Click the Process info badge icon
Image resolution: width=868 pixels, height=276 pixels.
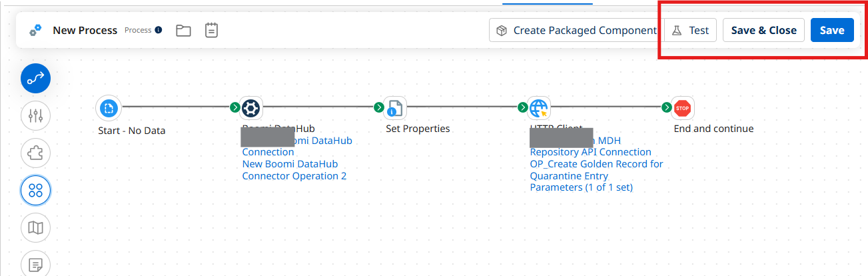point(159,30)
